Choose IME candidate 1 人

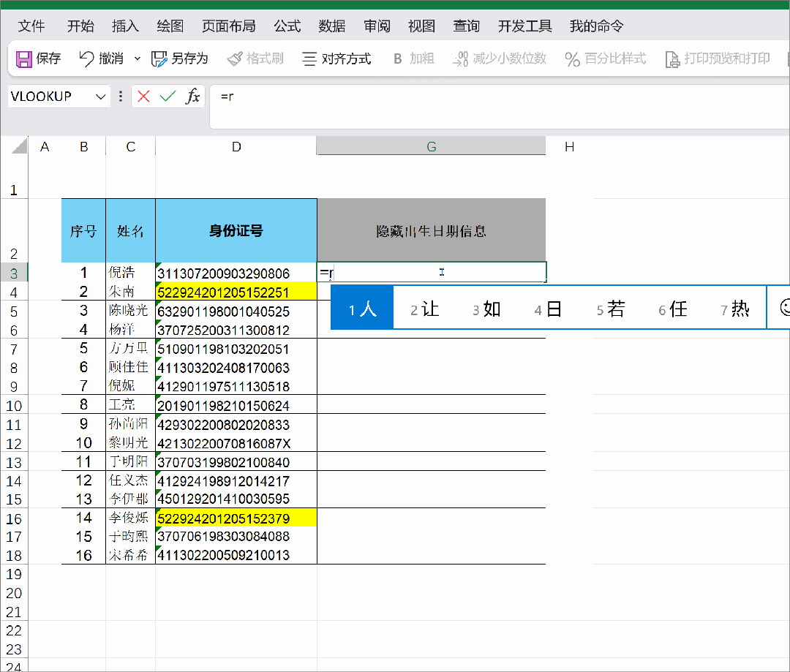tap(362, 308)
